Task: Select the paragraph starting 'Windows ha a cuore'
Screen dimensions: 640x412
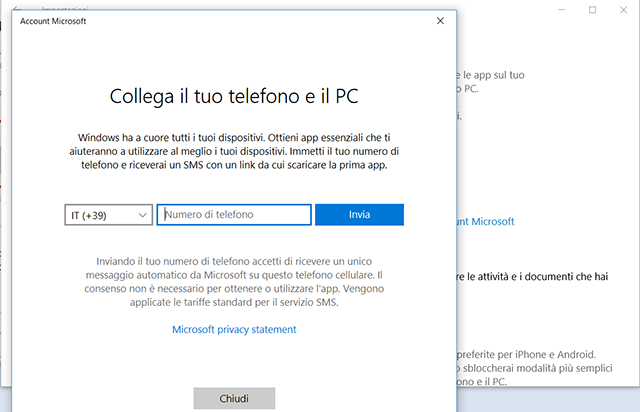Action: (x=234, y=151)
